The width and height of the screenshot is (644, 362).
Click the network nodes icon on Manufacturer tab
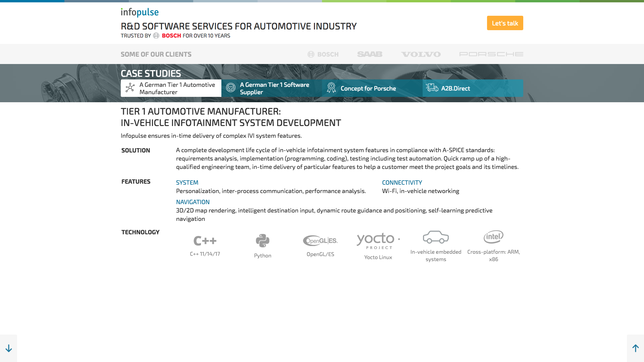[130, 88]
